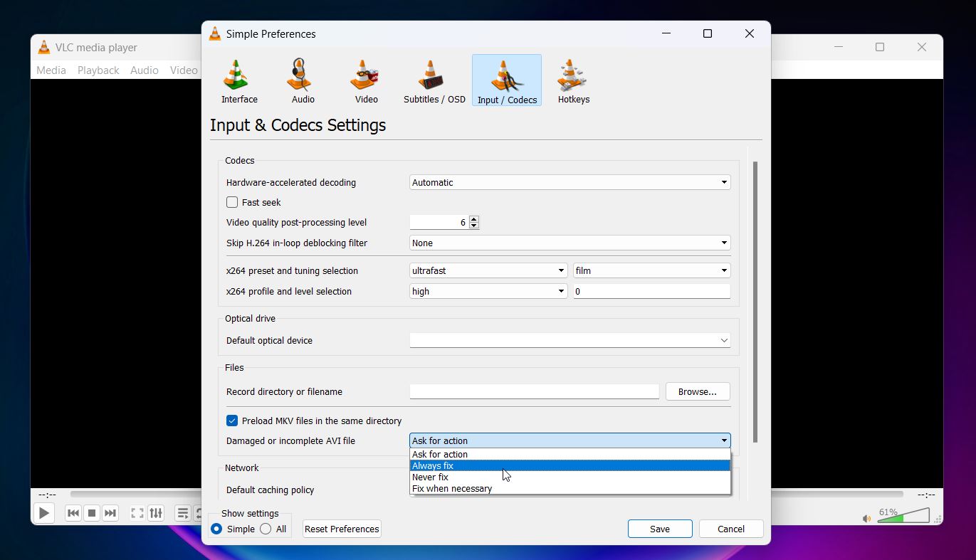This screenshot has width=976, height=560.
Task: Click the post-processing level value field
Action: click(439, 223)
